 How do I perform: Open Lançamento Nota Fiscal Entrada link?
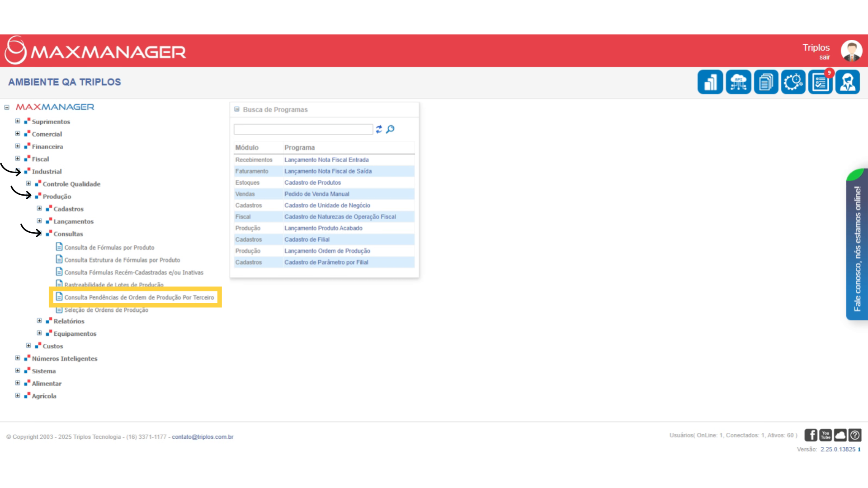click(x=326, y=160)
